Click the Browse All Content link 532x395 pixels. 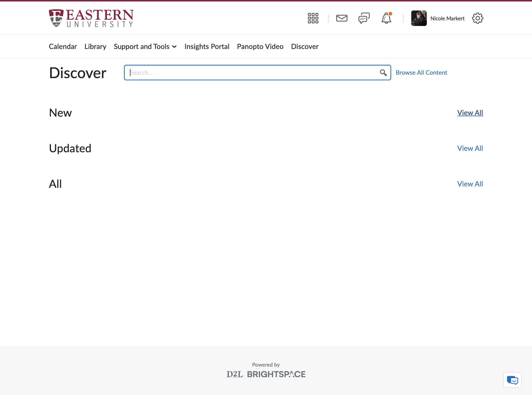421,73
